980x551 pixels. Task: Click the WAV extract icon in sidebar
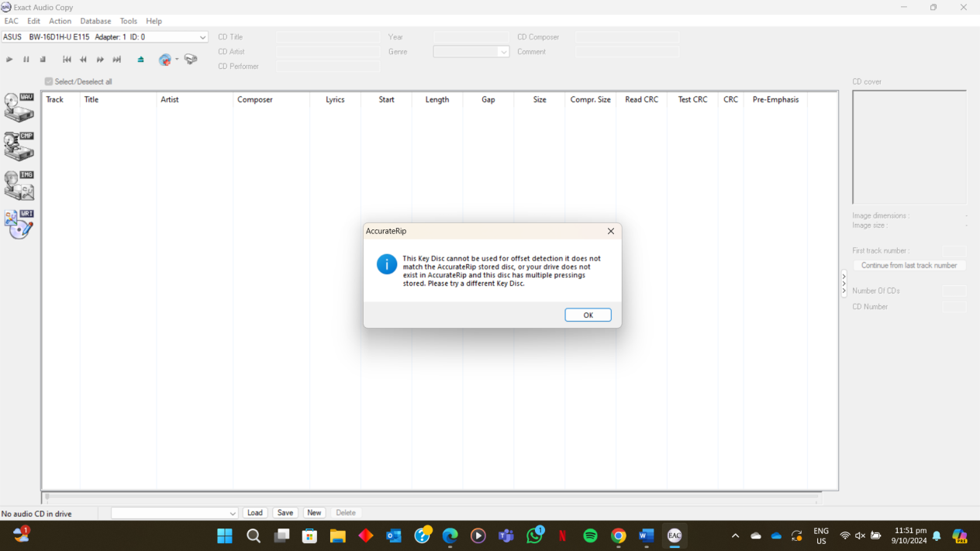(19, 108)
